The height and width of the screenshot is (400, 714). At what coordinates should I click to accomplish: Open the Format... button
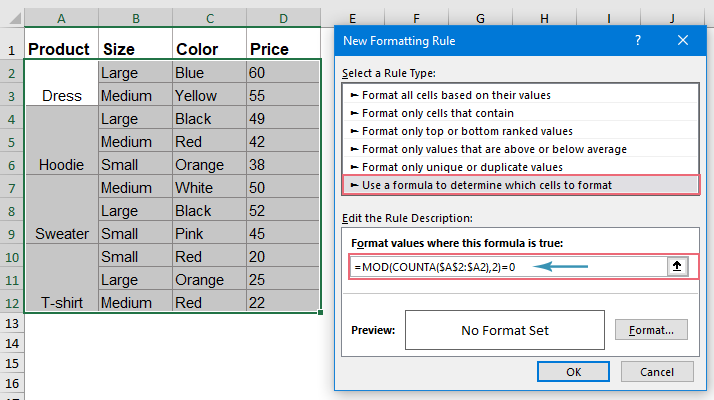pyautogui.click(x=651, y=330)
